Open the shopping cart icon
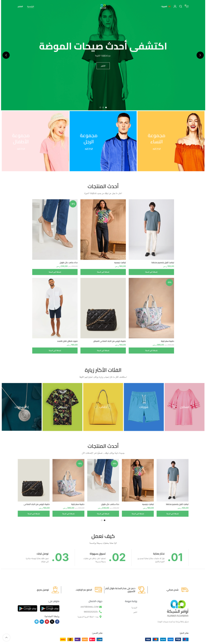The image size is (216, 644). point(187,6)
